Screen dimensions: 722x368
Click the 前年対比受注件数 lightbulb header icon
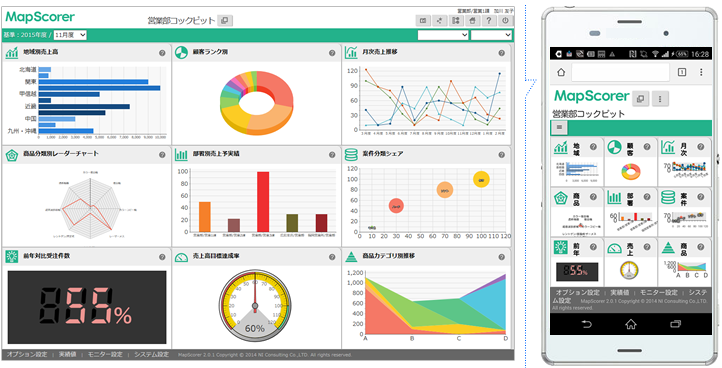tap(12, 257)
